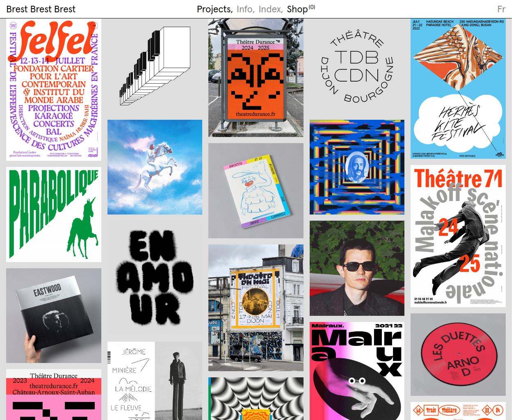
Task: Open the felfel festival poster project
Action: [54, 89]
